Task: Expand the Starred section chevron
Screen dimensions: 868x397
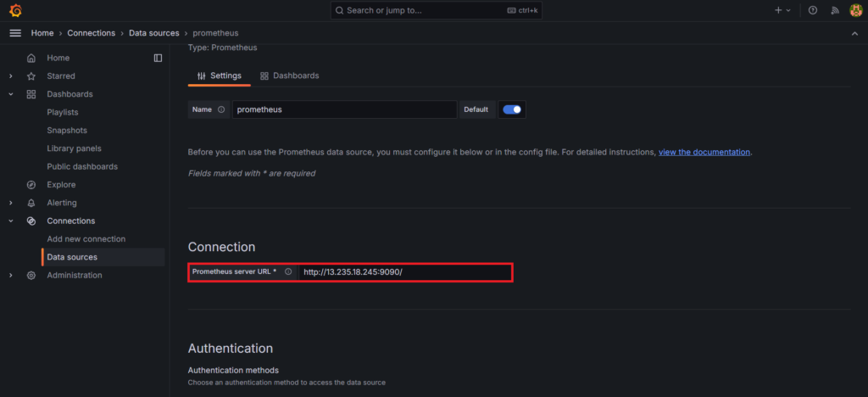Action: click(x=10, y=76)
